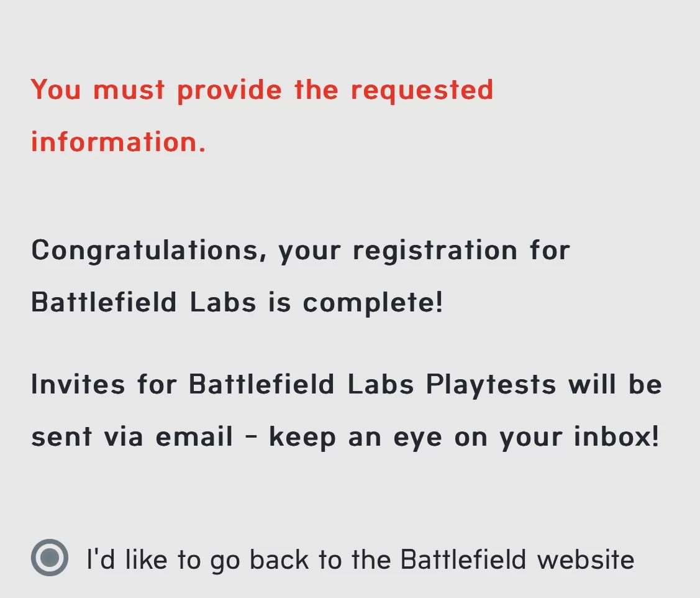The image size is (700, 598).
Task: Click the line "sent via email – keep an eye on your inbox!"
Action: [345, 437]
